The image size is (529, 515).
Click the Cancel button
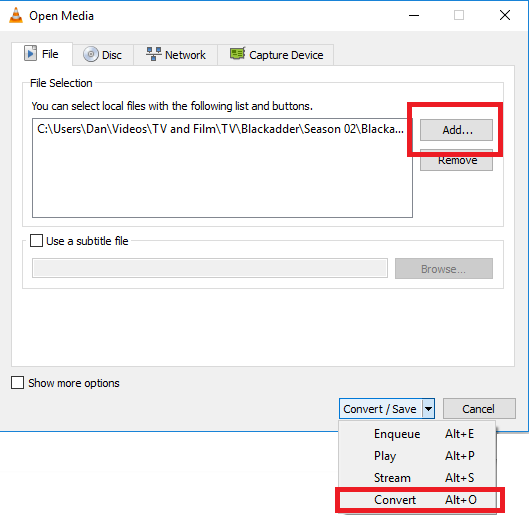[x=479, y=409]
